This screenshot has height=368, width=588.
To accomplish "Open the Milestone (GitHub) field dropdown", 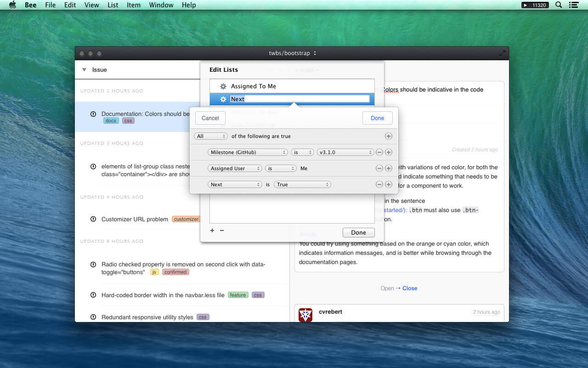I will [248, 152].
